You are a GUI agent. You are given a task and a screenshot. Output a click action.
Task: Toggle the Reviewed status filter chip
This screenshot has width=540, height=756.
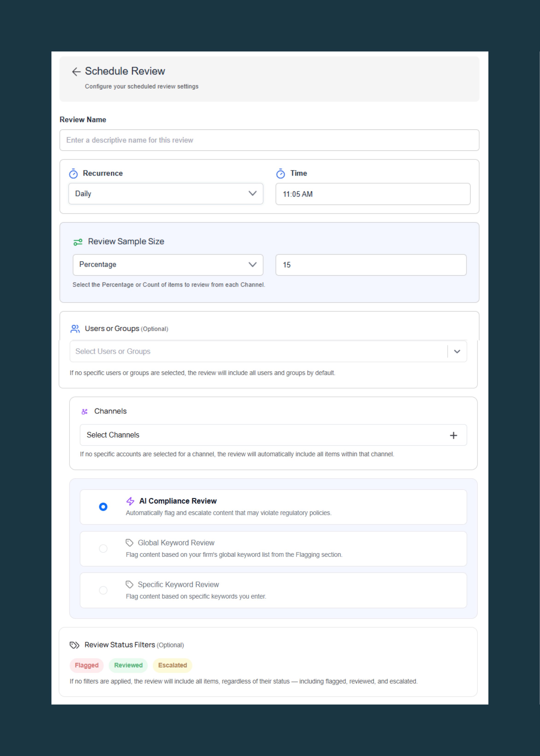point(128,665)
